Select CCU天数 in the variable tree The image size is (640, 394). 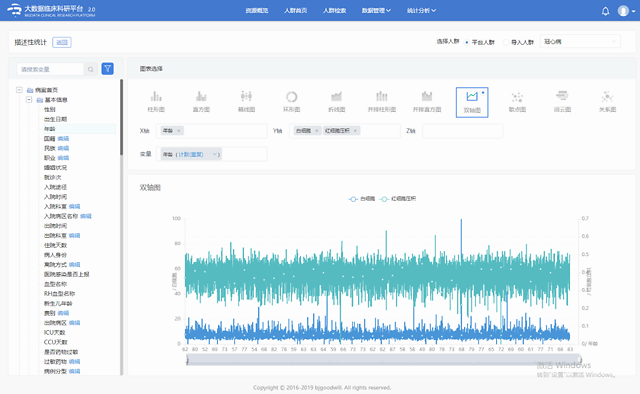click(x=56, y=342)
